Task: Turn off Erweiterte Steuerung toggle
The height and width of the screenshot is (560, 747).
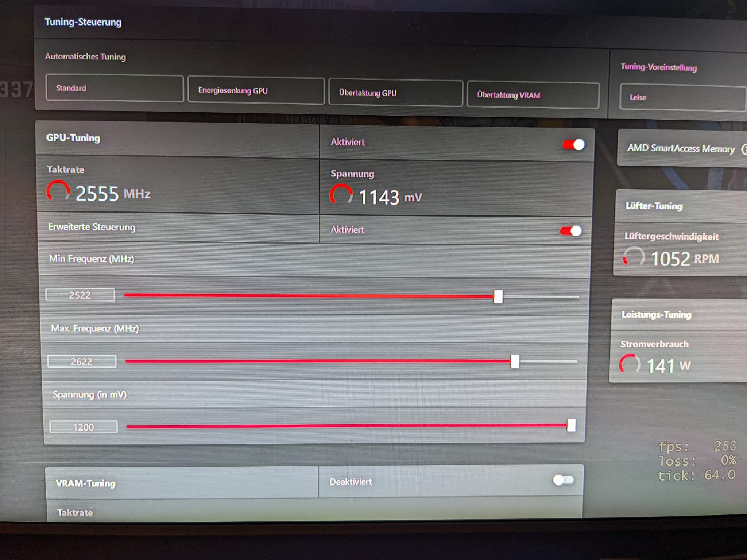Action: coord(571,231)
